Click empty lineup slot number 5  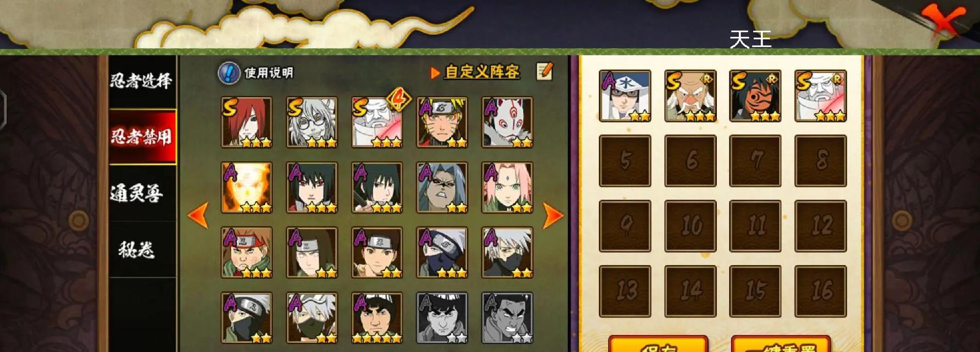(x=625, y=161)
